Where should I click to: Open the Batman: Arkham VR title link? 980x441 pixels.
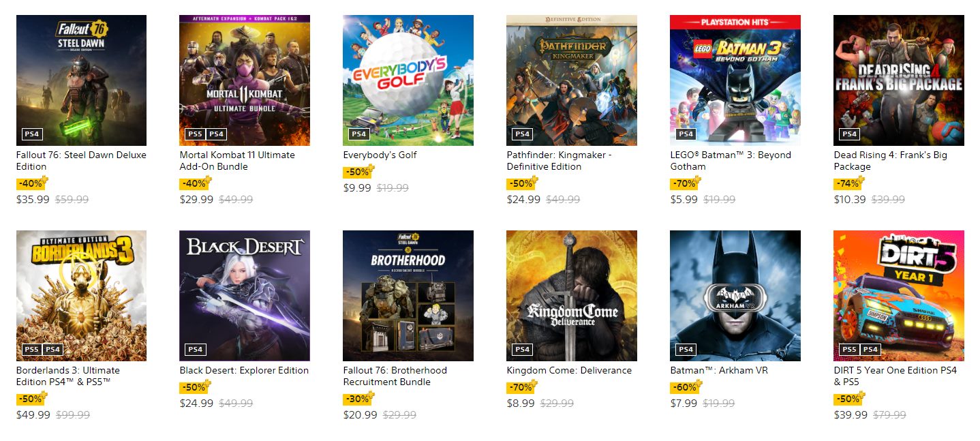[x=711, y=370]
